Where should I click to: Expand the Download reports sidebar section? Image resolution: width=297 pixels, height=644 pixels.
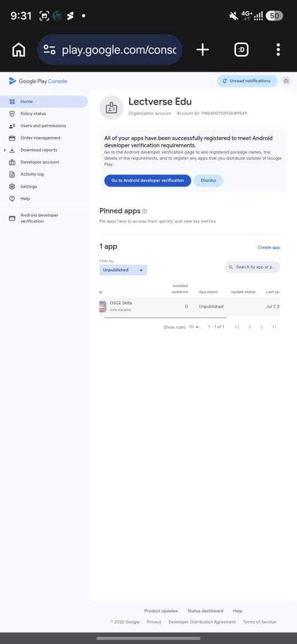tap(5, 150)
